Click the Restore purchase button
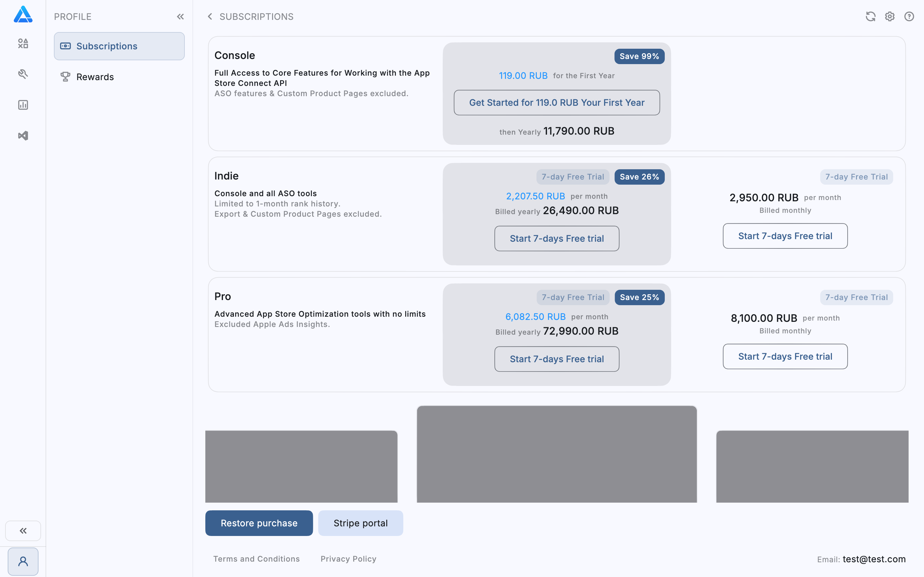The image size is (924, 577). (x=259, y=523)
